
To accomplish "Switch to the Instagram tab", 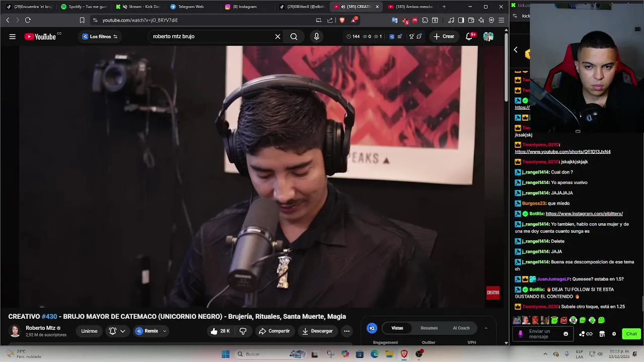I will (x=245, y=7).
